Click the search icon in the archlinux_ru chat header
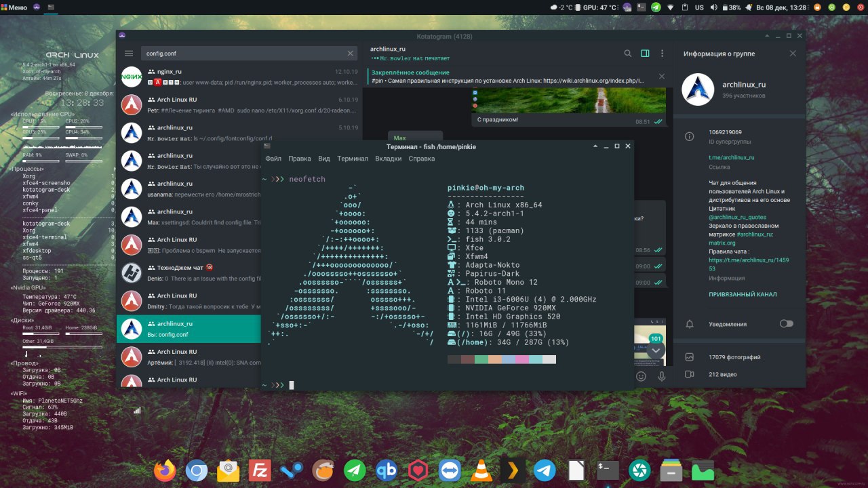 (628, 54)
